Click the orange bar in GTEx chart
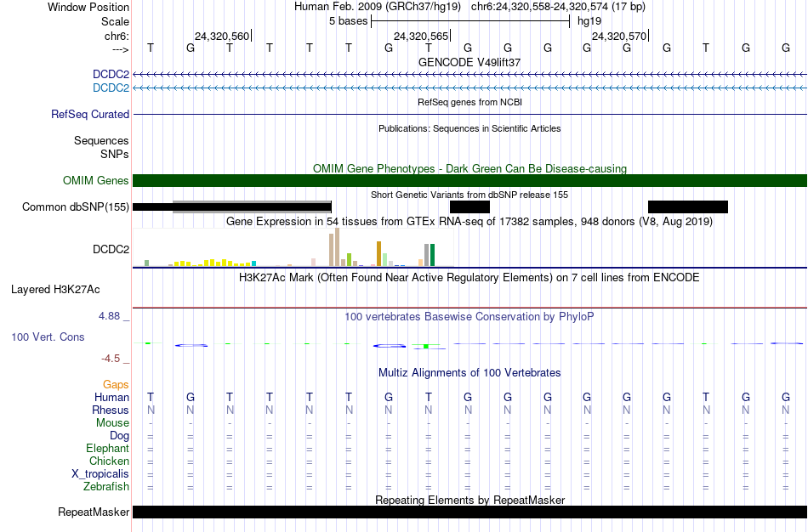The height and width of the screenshot is (532, 808). 378,254
